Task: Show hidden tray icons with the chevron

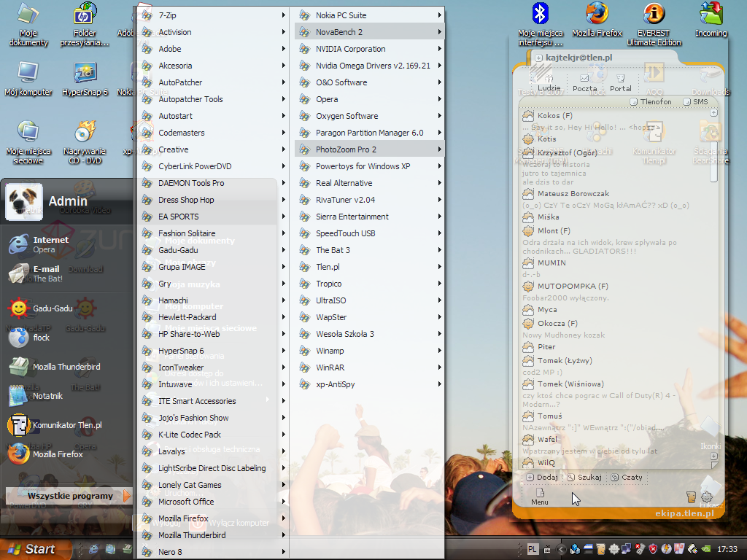Action: coord(561,549)
